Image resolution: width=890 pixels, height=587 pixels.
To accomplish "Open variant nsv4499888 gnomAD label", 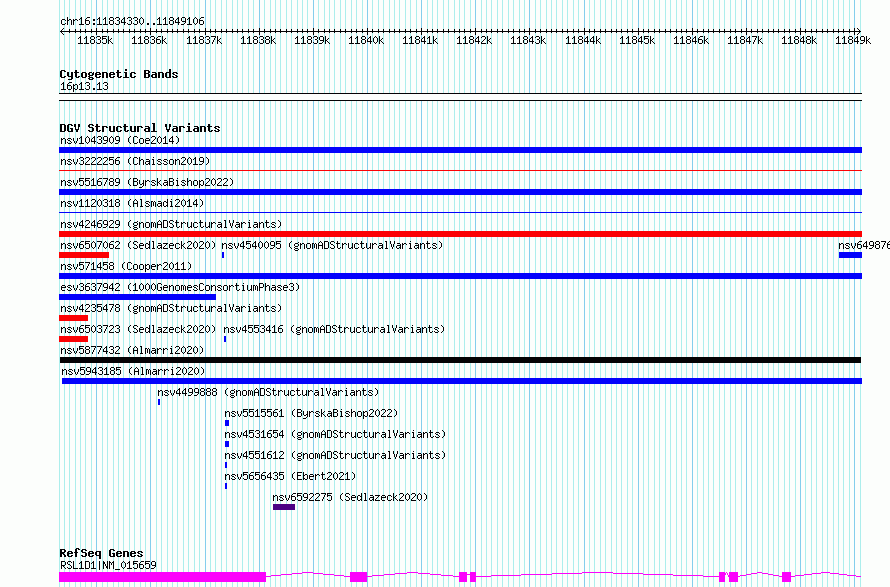I will [268, 392].
